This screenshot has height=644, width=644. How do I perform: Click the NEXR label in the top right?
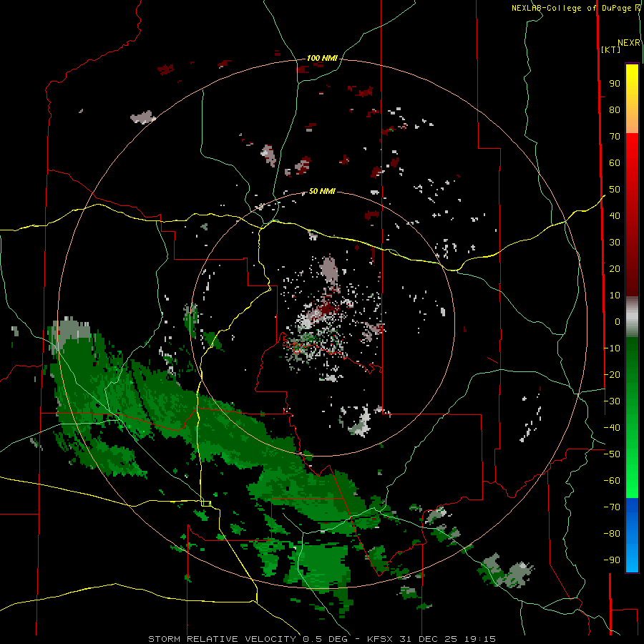point(629,43)
